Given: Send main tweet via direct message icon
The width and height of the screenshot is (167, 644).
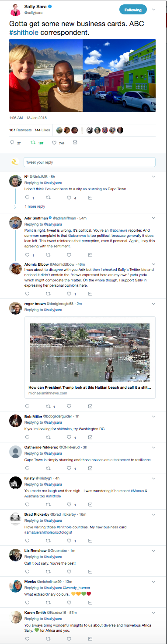Looking at the screenshot, I should tap(75, 143).
